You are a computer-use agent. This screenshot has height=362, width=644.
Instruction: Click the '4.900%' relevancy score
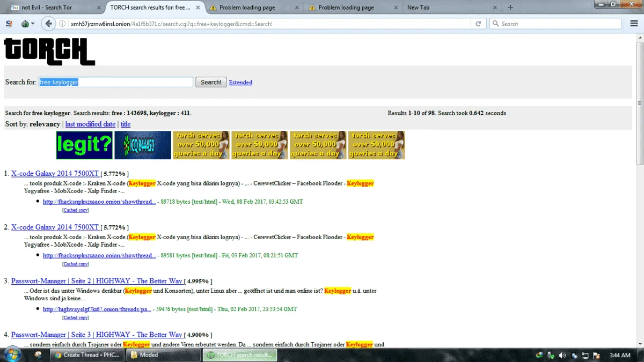(198, 335)
